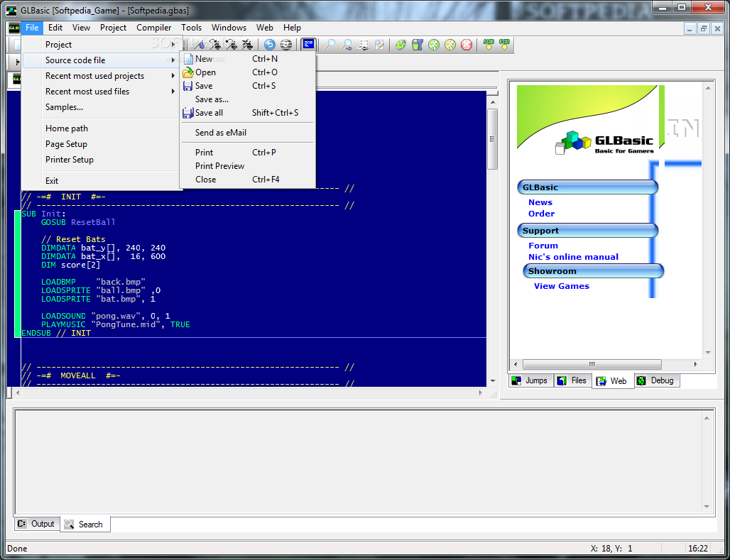
Task: Toggle bookmark with the toolbar bookmark icon
Action: [x=200, y=45]
